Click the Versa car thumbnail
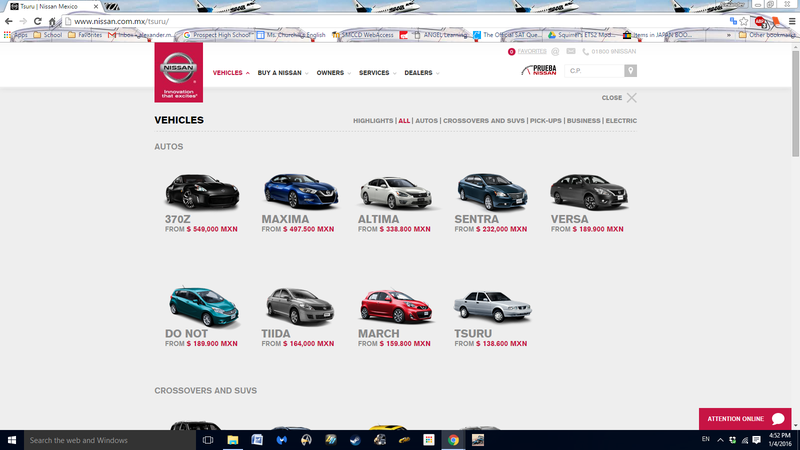This screenshot has width=800, height=450. coord(588,191)
